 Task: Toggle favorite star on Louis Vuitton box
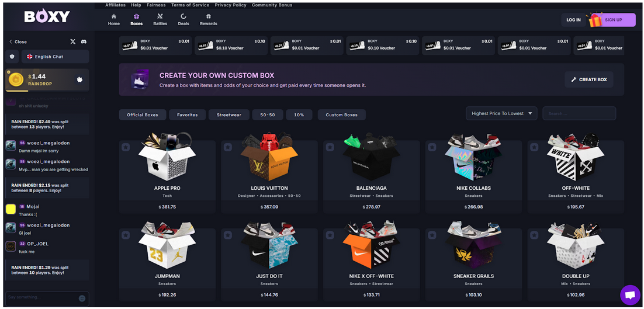[227, 147]
